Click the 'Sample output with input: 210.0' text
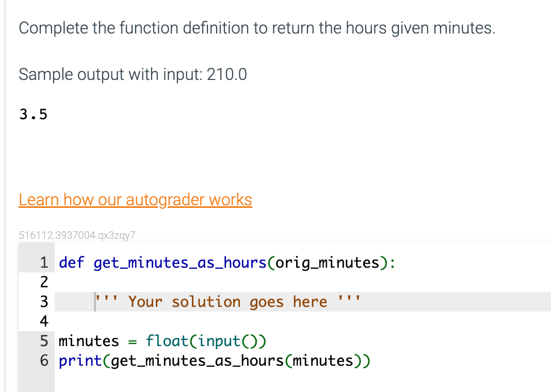This screenshot has height=392, width=551. [132, 74]
